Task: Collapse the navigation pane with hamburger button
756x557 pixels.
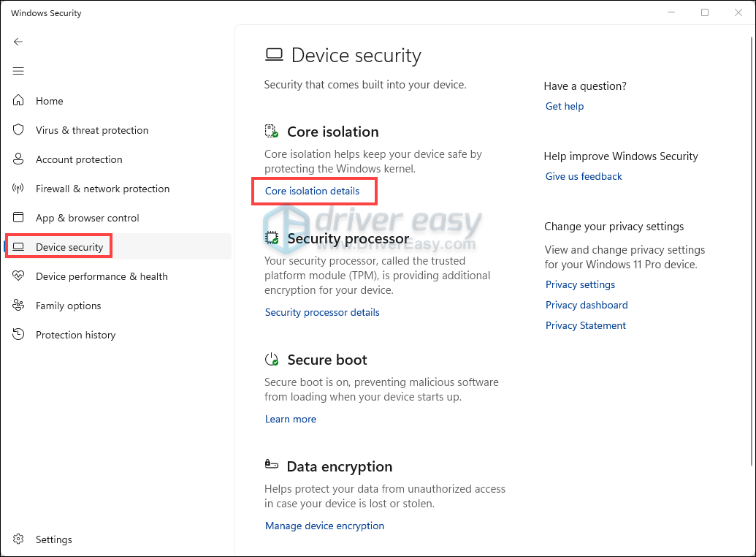Action: pyautogui.click(x=18, y=71)
